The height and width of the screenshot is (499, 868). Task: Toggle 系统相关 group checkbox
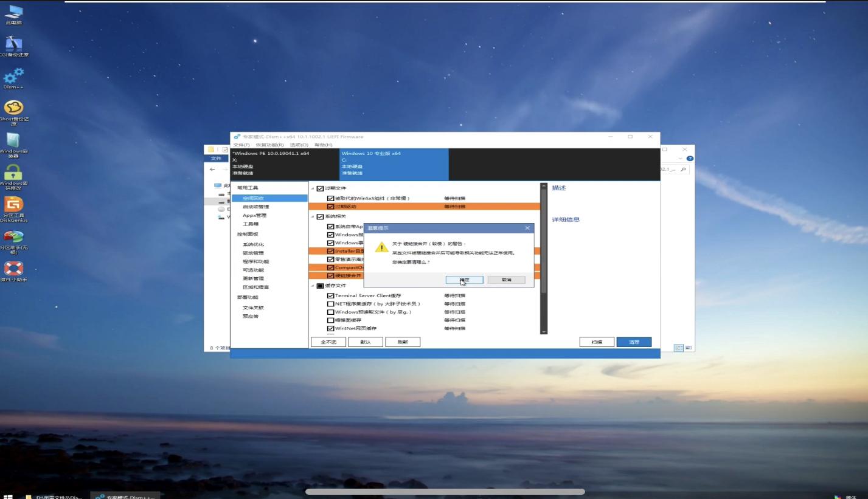point(320,216)
